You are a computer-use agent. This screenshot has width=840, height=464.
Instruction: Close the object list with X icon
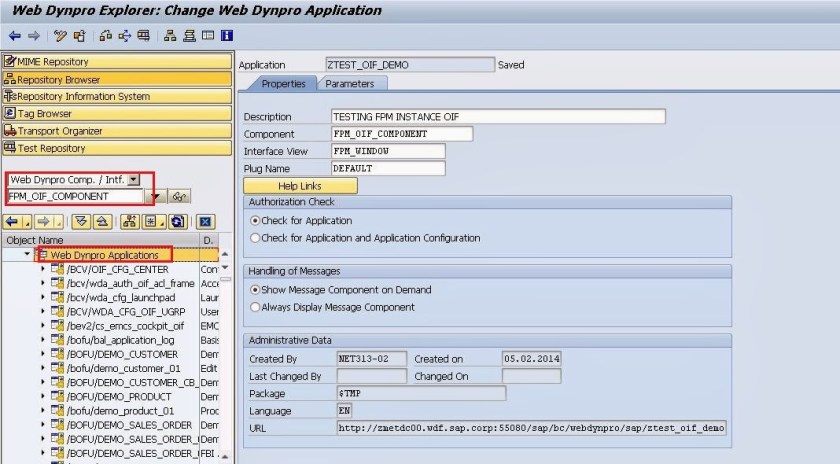pyautogui.click(x=205, y=221)
